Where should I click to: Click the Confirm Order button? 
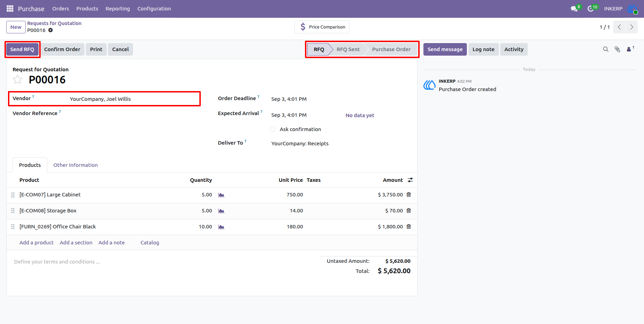click(x=62, y=49)
